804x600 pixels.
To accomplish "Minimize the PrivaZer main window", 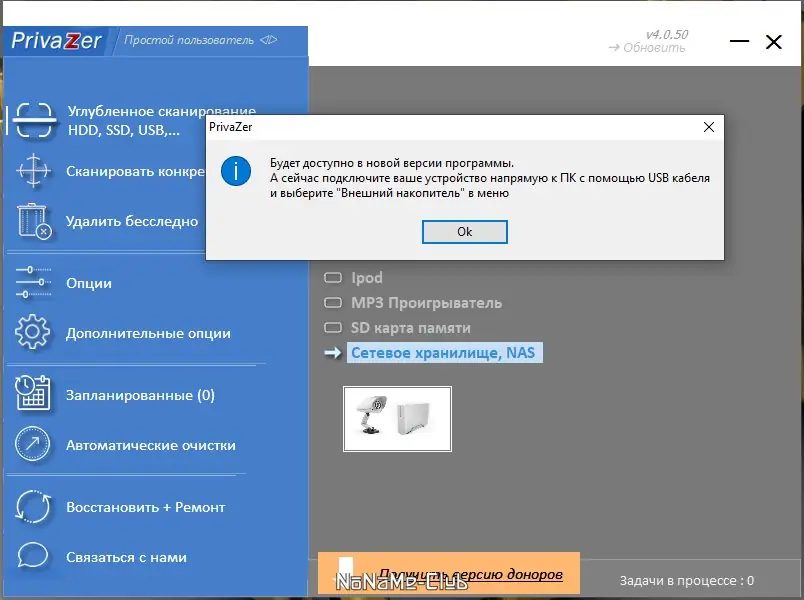I will tap(739, 41).
